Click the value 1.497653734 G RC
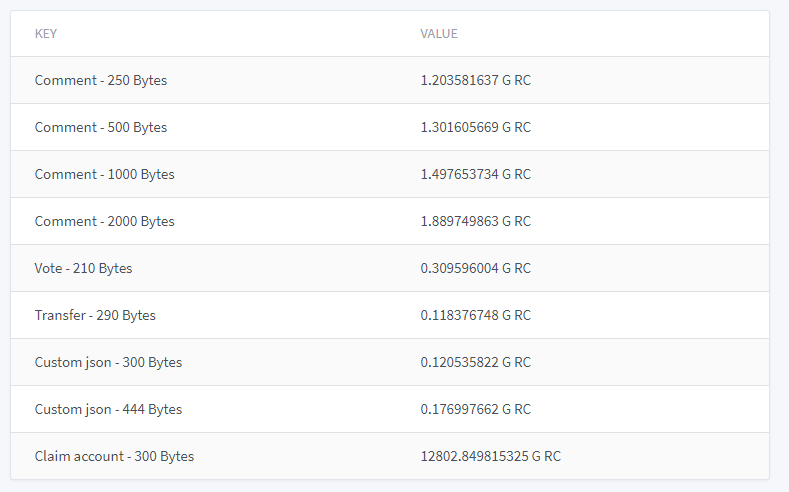Screen dimensions: 789x492 pos(475,174)
